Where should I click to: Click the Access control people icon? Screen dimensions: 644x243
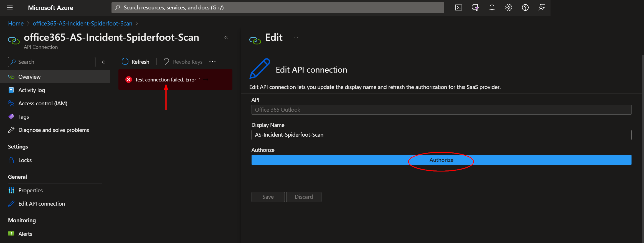tap(11, 103)
